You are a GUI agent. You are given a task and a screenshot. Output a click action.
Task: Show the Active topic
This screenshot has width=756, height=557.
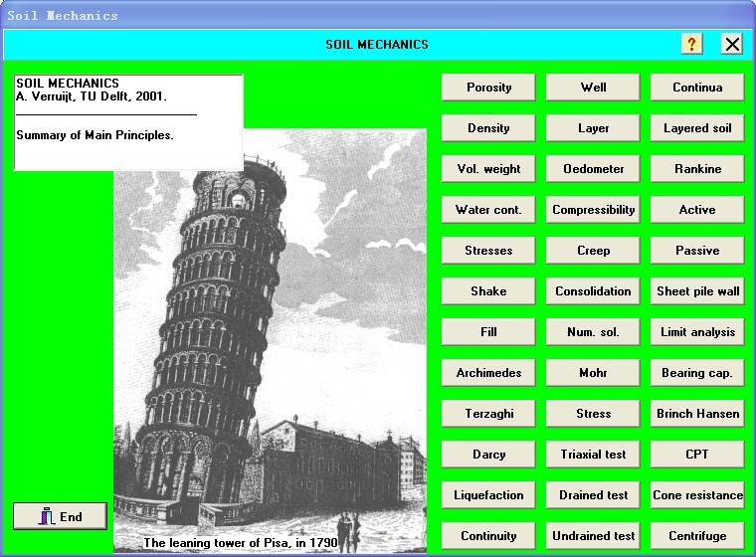(697, 210)
